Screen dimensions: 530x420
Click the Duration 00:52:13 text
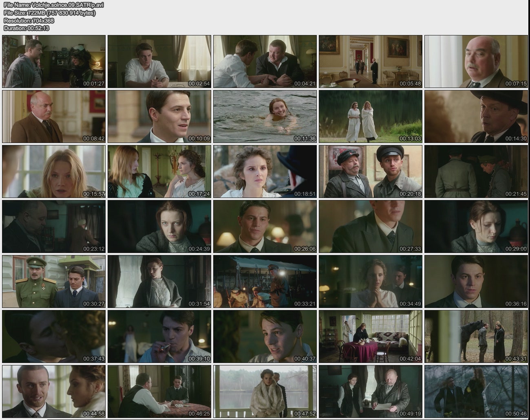[x=26, y=28]
